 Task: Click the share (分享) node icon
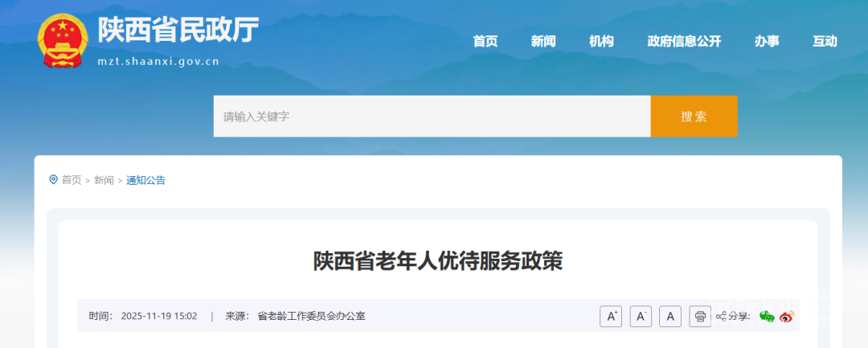[721, 317]
